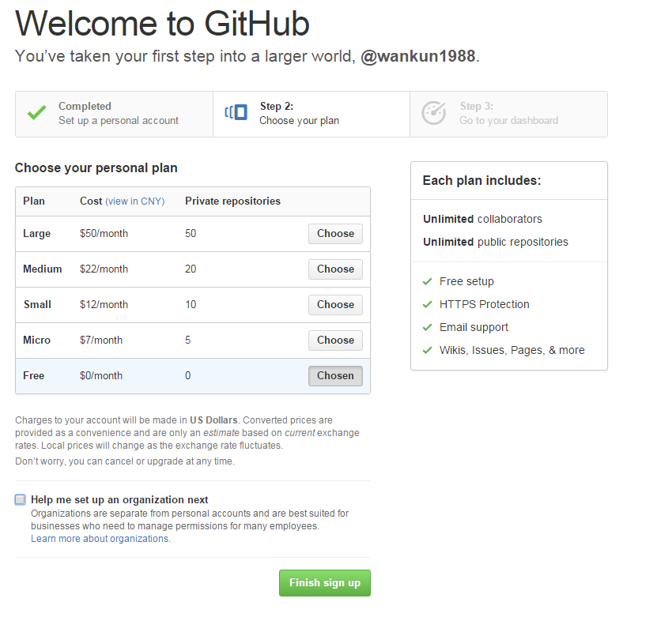This screenshot has height=636, width=672.
Task: Click Unlimited collaborators text
Action: [482, 220]
